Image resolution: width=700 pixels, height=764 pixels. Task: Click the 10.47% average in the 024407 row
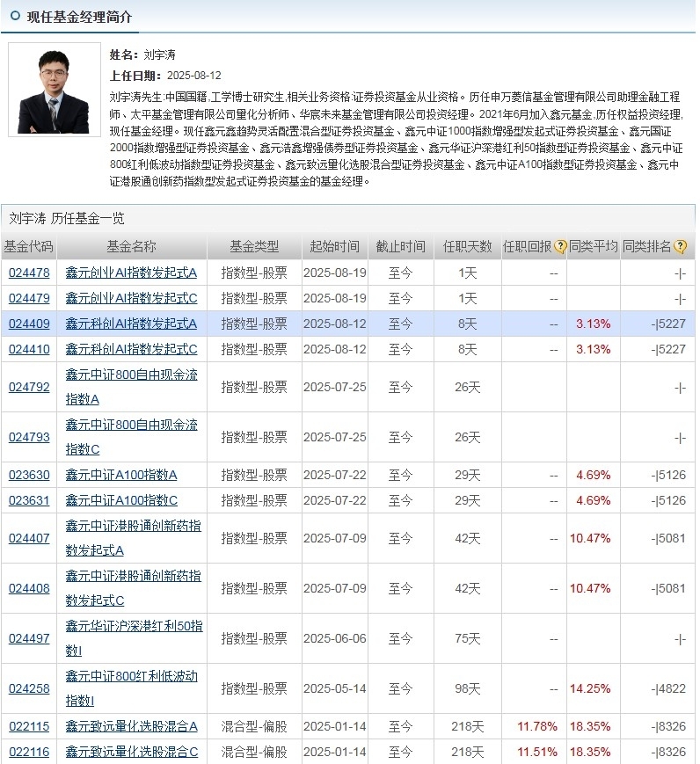tap(590, 538)
